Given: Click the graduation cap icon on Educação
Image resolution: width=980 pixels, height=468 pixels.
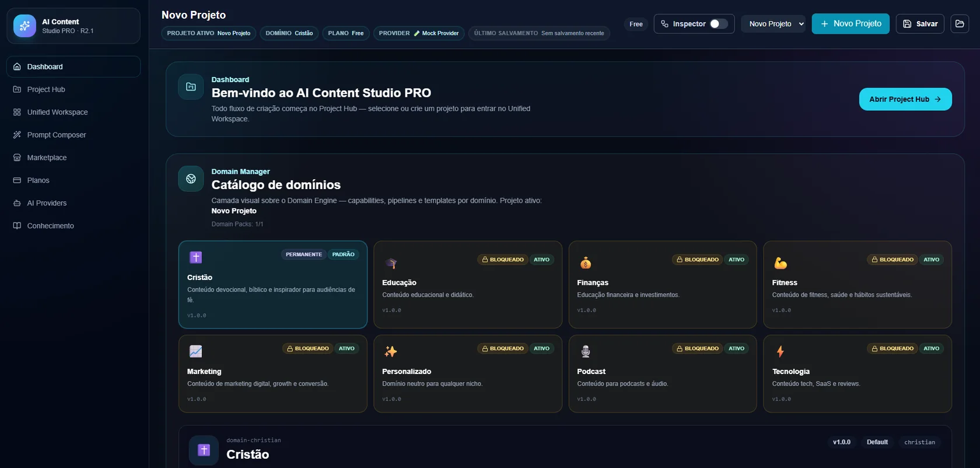Looking at the screenshot, I should point(391,263).
